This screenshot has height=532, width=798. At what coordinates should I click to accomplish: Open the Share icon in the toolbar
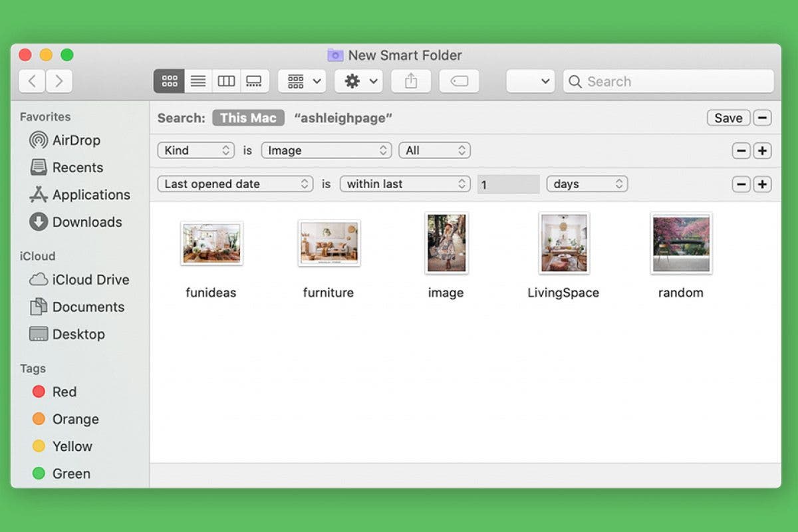coord(410,80)
